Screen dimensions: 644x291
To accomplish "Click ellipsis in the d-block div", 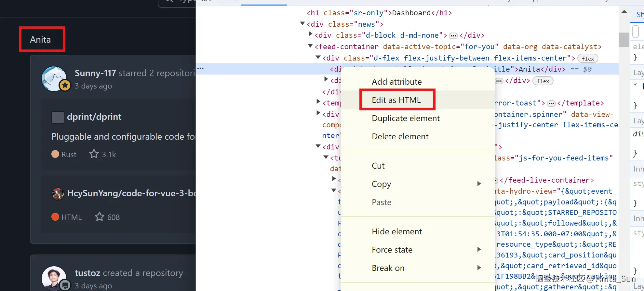I will (453, 36).
